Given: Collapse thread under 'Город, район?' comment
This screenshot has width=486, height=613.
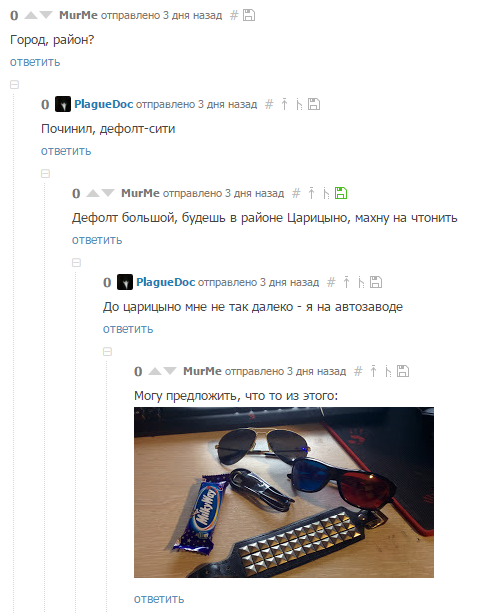Looking at the screenshot, I should (14, 84).
